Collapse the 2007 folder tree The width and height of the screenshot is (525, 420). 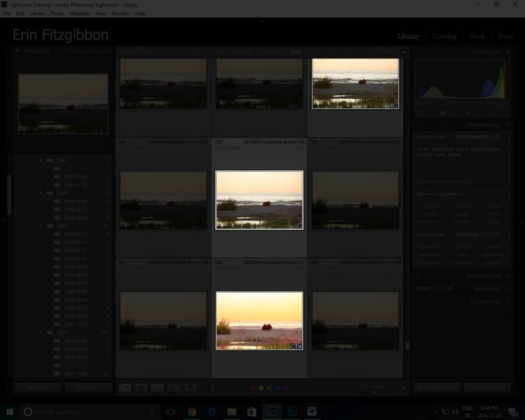pyautogui.click(x=41, y=160)
